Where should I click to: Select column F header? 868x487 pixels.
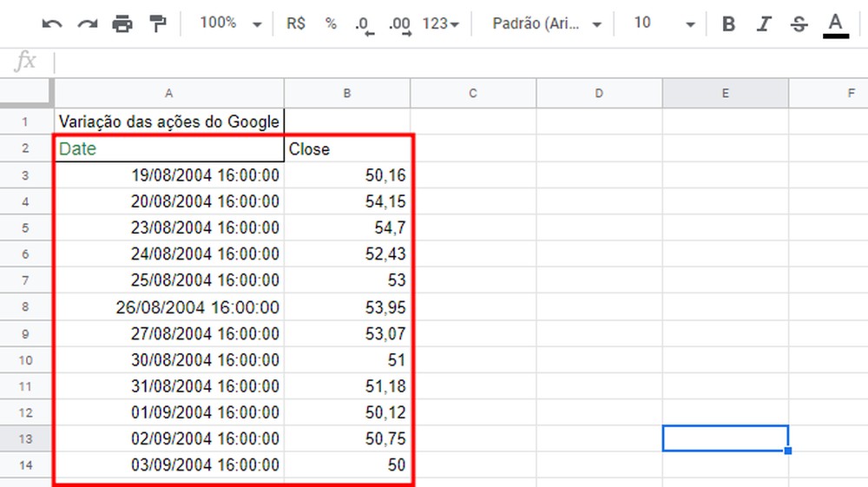(829, 94)
